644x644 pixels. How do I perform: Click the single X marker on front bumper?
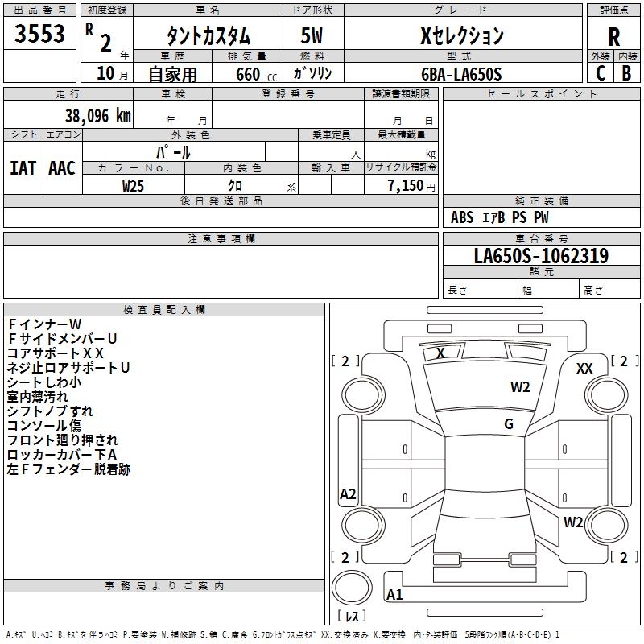pos(440,353)
